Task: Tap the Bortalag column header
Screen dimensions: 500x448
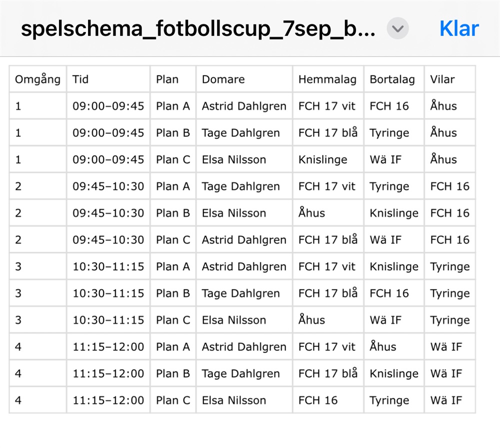Action: [x=392, y=79]
